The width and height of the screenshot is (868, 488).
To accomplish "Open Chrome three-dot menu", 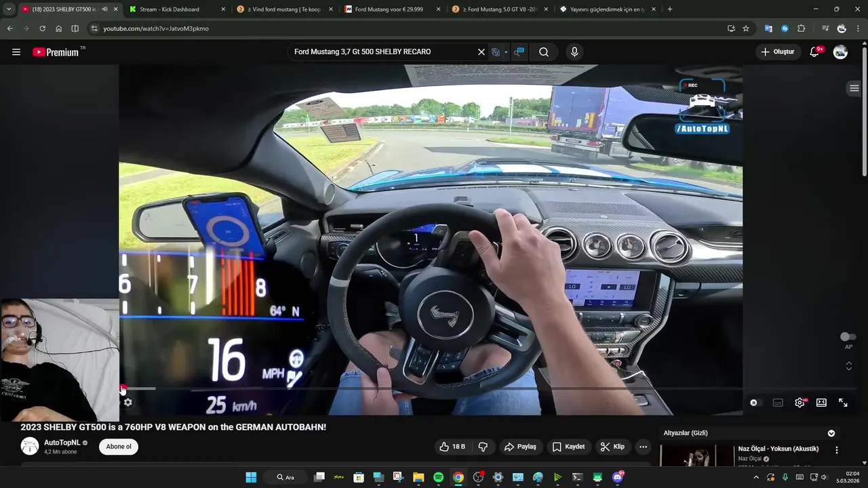I will pos(858,28).
